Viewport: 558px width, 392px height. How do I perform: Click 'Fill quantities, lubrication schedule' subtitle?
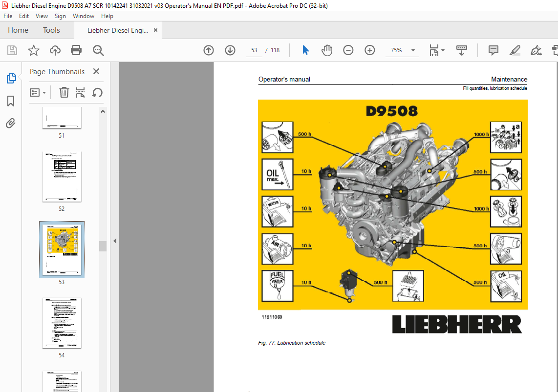(494, 88)
